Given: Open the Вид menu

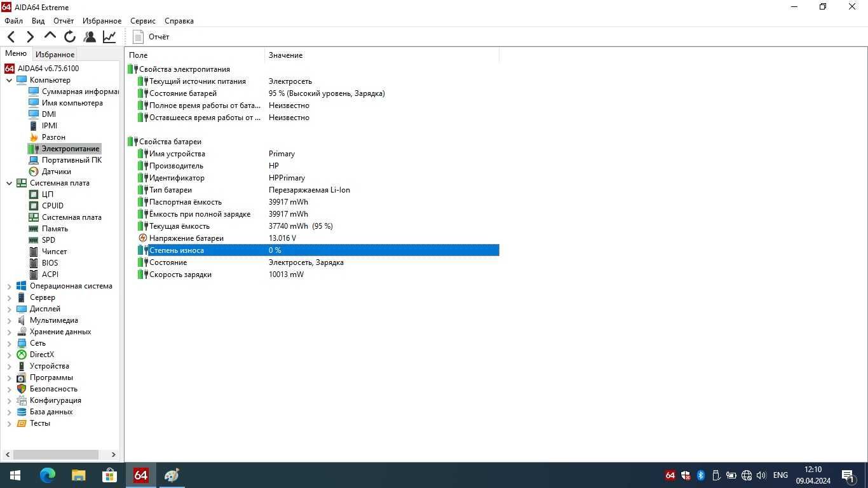Looking at the screenshot, I should coord(38,20).
